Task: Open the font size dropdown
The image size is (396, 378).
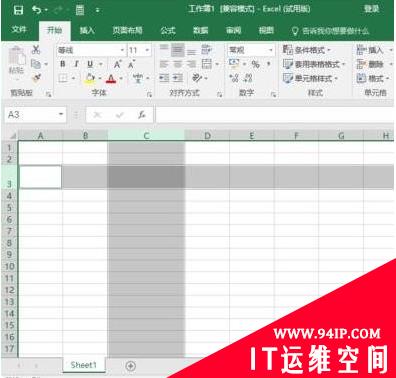Action: point(148,50)
